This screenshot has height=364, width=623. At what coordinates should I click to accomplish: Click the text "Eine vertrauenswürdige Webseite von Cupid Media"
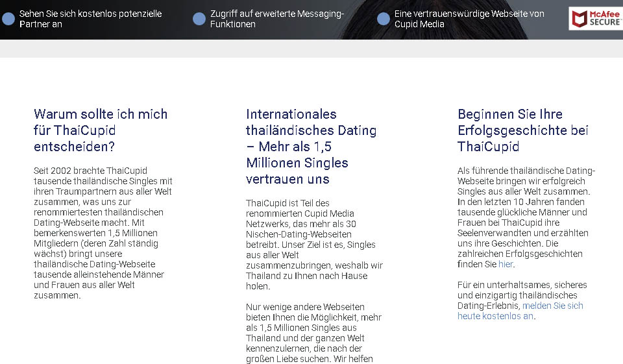pos(469,19)
